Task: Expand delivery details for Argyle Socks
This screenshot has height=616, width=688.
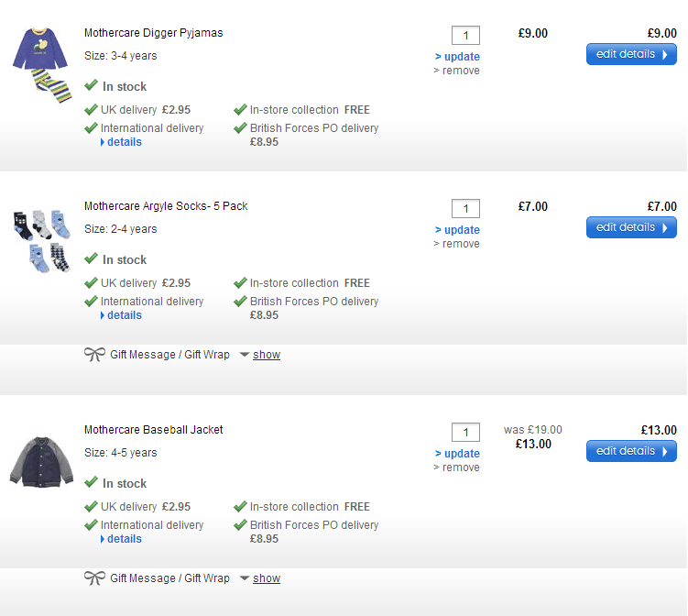Action: click(124, 315)
